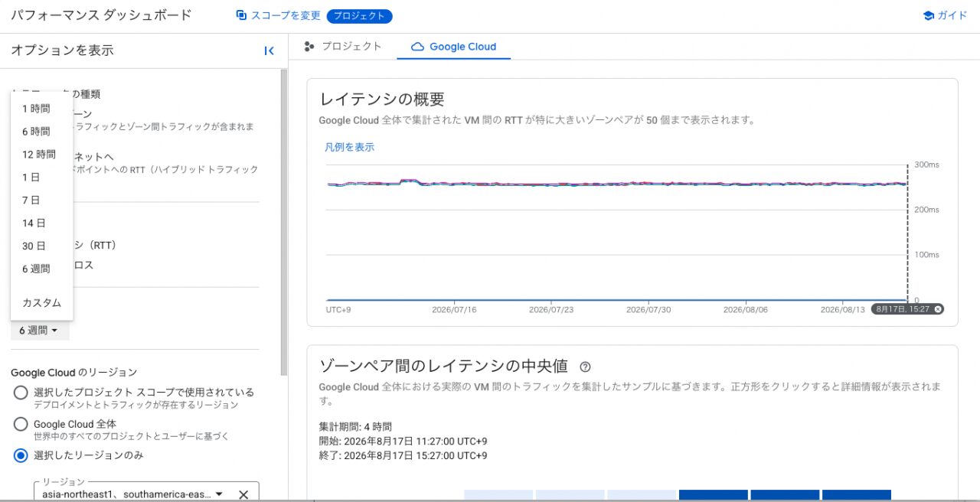Open the 6 週間 time range dropdown
Screen dimensions: 980x502
[40, 331]
